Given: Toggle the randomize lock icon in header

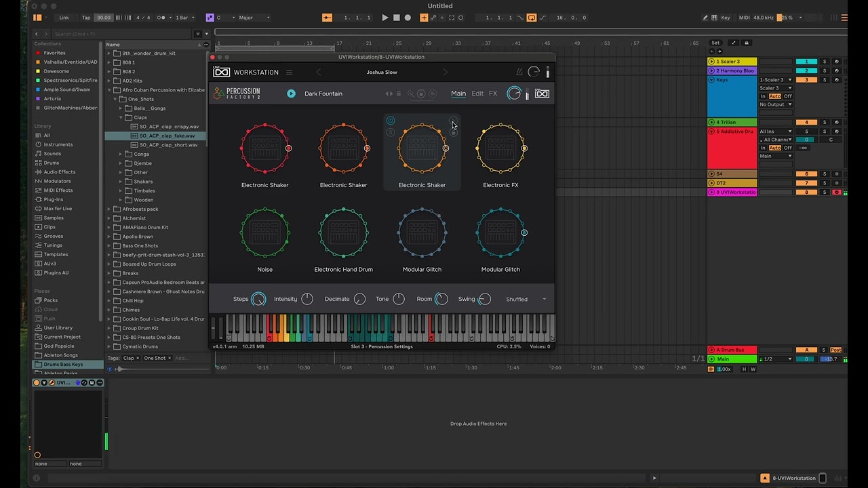Looking at the screenshot, I should point(421,94).
